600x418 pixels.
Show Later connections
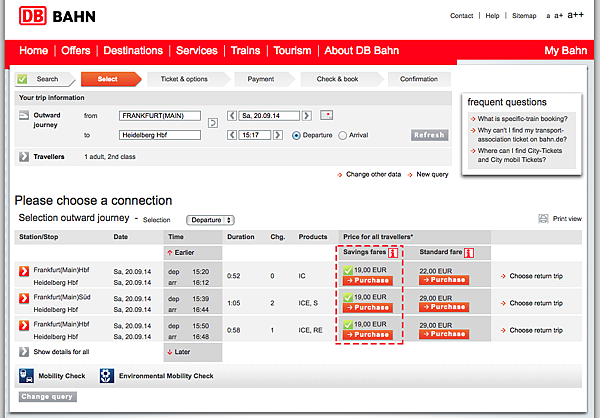pyautogui.click(x=179, y=352)
